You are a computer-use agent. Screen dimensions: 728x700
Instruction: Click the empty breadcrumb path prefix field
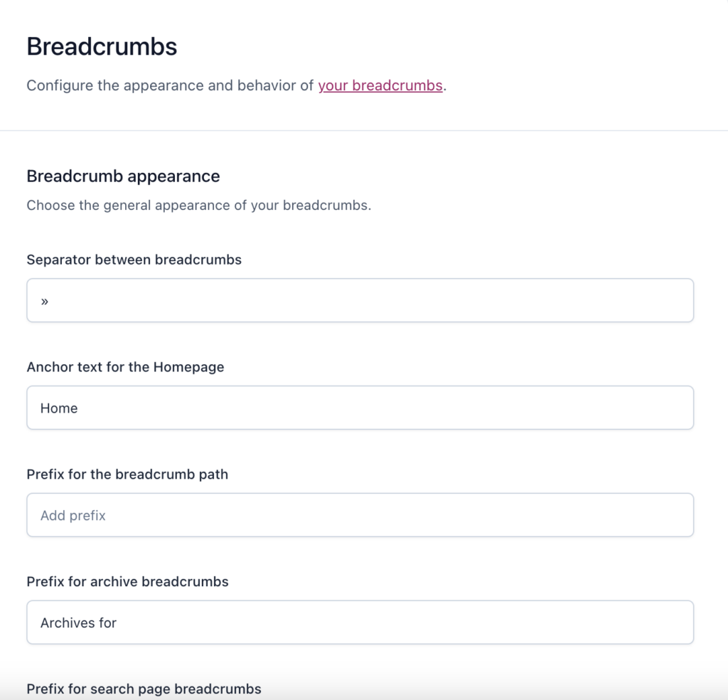pyautogui.click(x=360, y=515)
